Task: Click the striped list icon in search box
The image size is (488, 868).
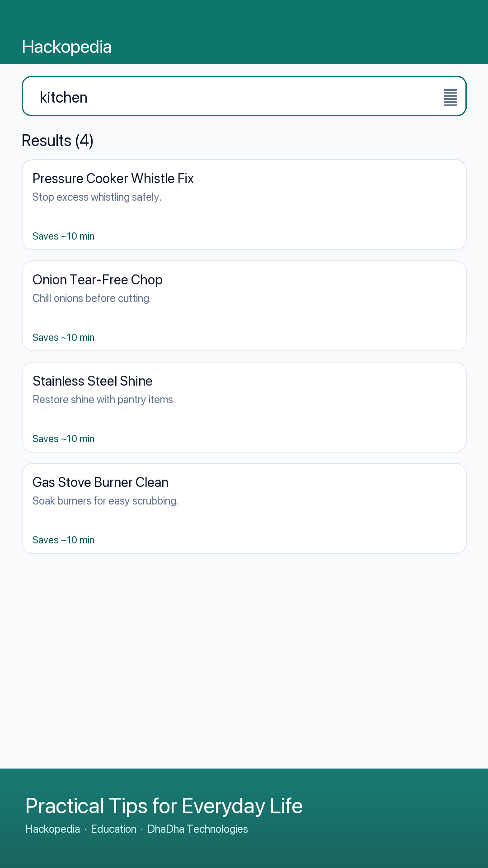Action: click(450, 97)
